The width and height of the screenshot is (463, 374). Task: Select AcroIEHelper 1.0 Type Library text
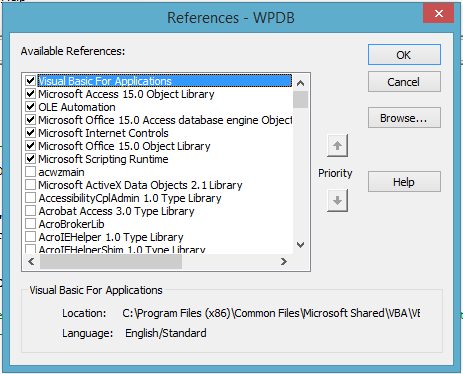coord(111,237)
